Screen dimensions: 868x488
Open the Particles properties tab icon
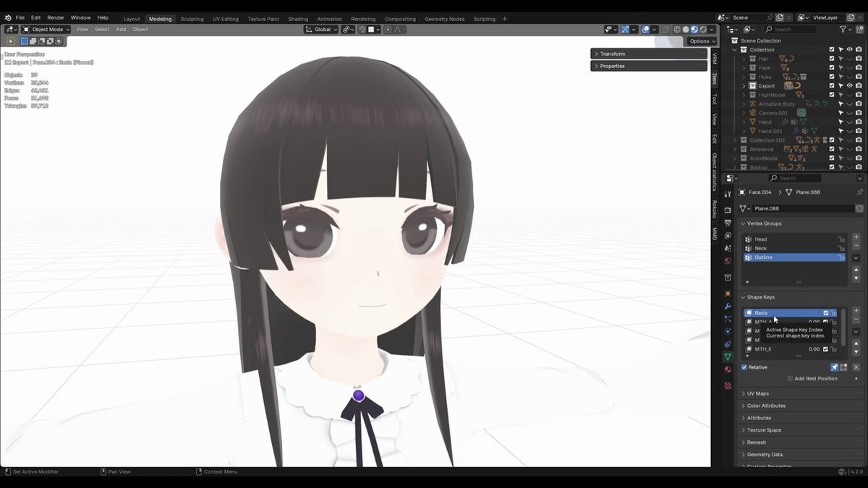tap(728, 319)
